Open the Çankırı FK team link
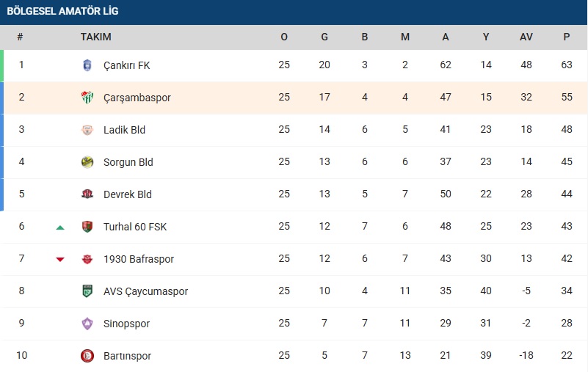588x372 pixels. 126,65
